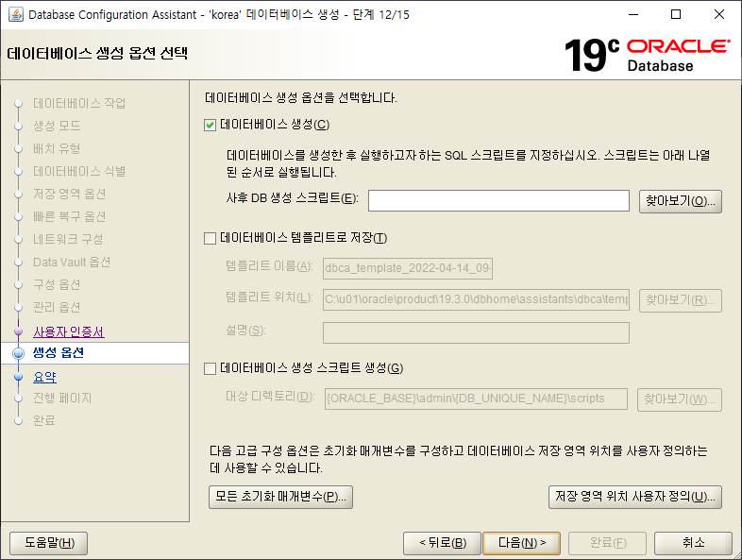Click the 찾아보기(W)... button

click(679, 399)
